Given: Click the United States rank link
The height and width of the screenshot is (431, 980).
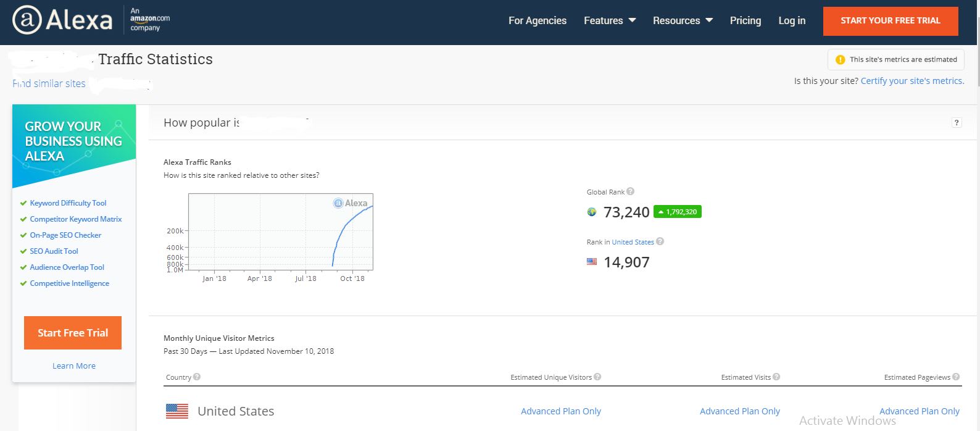Looking at the screenshot, I should tap(633, 242).
